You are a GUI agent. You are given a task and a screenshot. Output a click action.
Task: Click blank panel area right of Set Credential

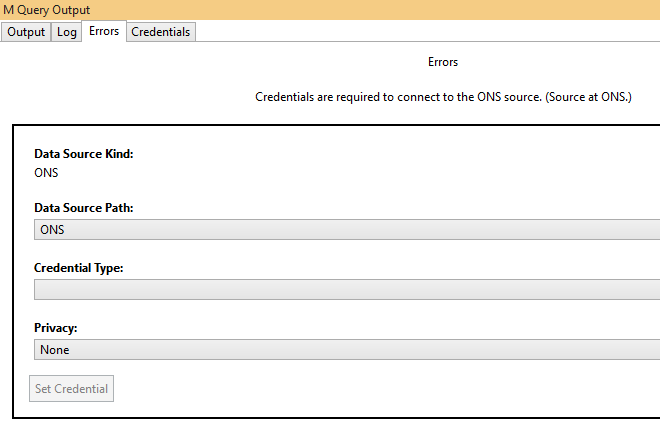(380, 388)
